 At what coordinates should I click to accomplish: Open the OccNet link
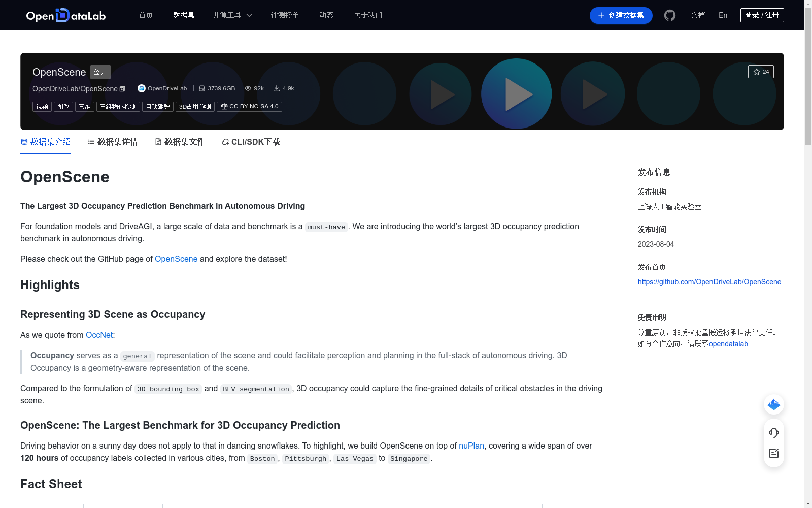pyautogui.click(x=99, y=335)
